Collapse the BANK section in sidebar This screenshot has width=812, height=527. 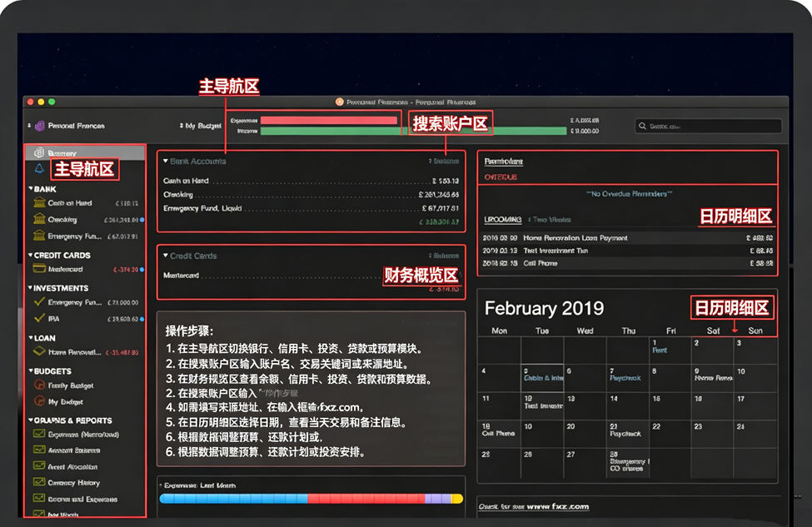31,189
